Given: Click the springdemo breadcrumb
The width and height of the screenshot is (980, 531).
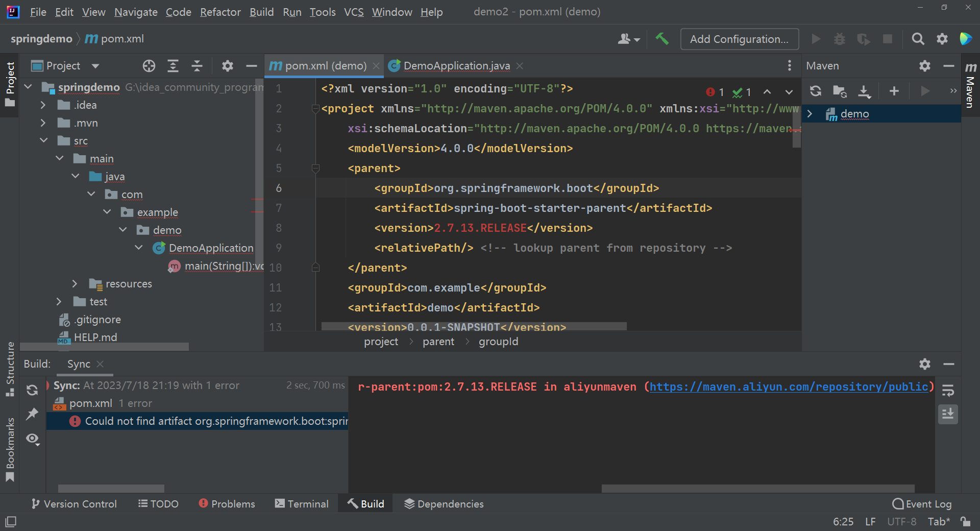Looking at the screenshot, I should point(41,39).
